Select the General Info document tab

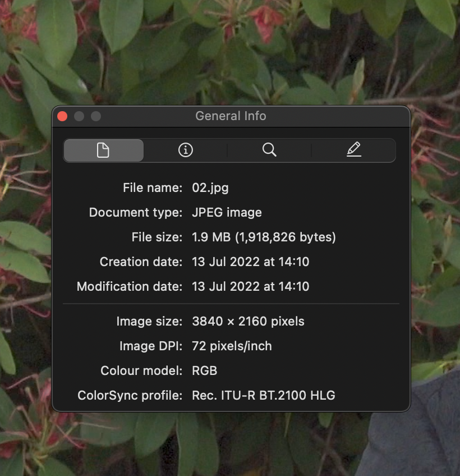click(103, 150)
